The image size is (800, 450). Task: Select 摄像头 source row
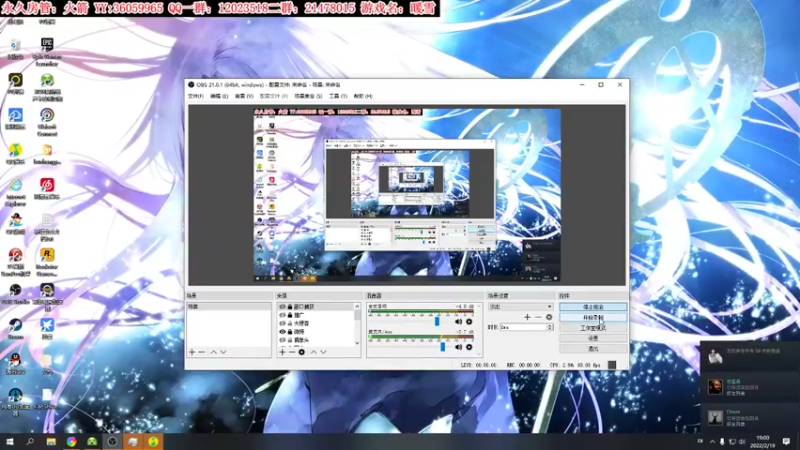[x=316, y=340]
